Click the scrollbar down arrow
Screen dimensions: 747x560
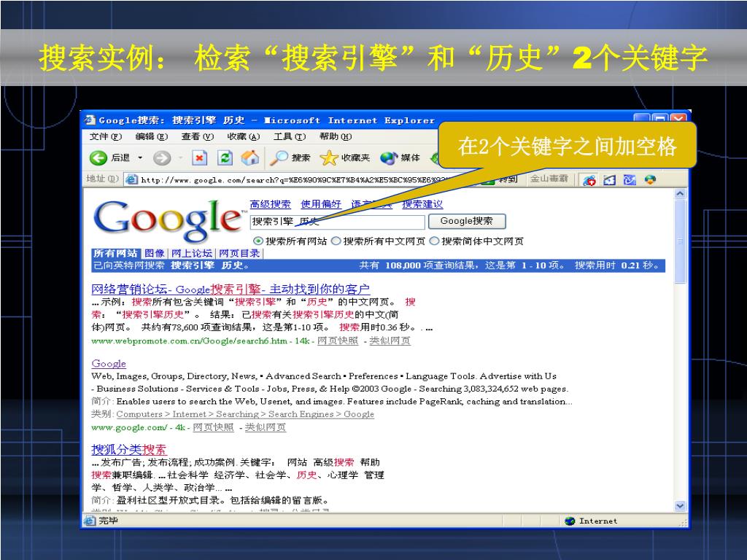pyautogui.click(x=680, y=506)
